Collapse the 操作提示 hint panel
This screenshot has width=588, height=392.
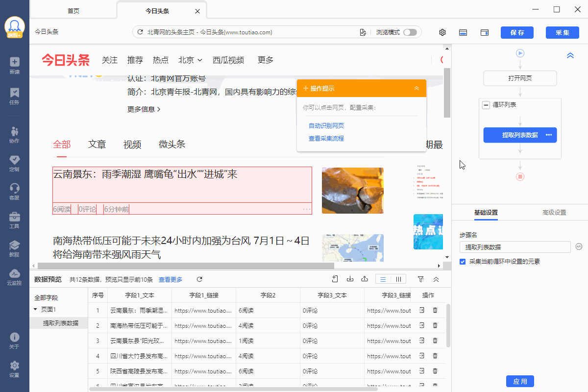[x=416, y=88]
